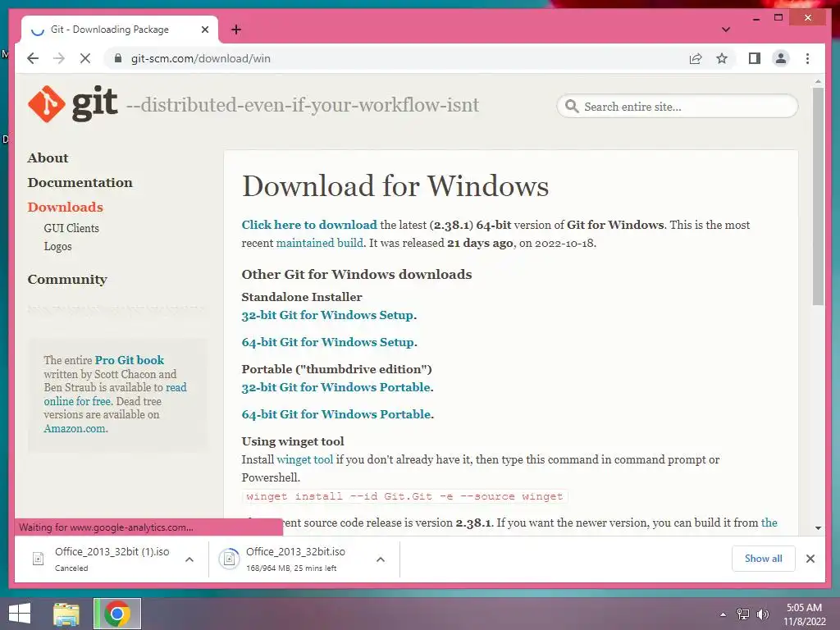Show all downloads

coord(764,559)
